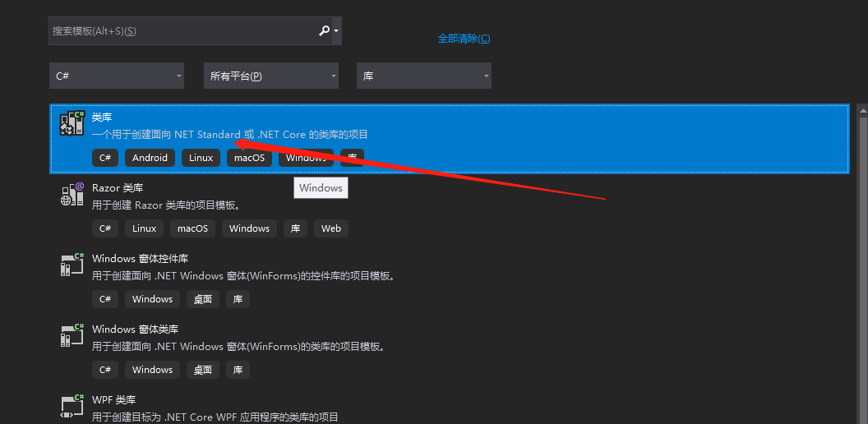Click 桌面 tag under Windows 窗体类库
This screenshot has height=424, width=868.
(203, 370)
